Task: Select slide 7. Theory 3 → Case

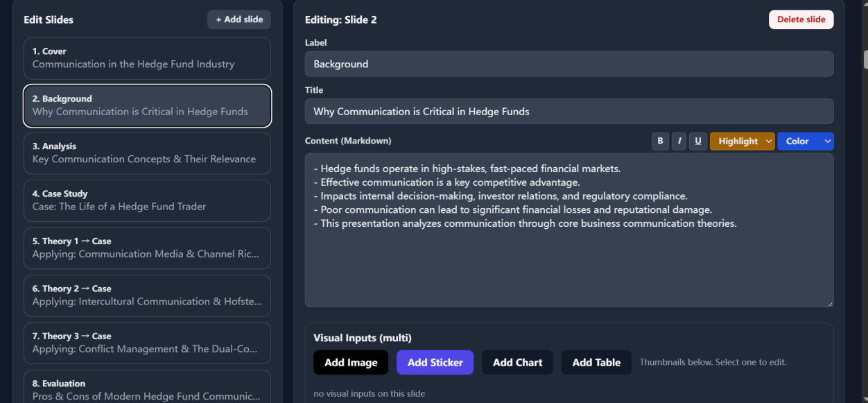Action: pyautogui.click(x=147, y=343)
